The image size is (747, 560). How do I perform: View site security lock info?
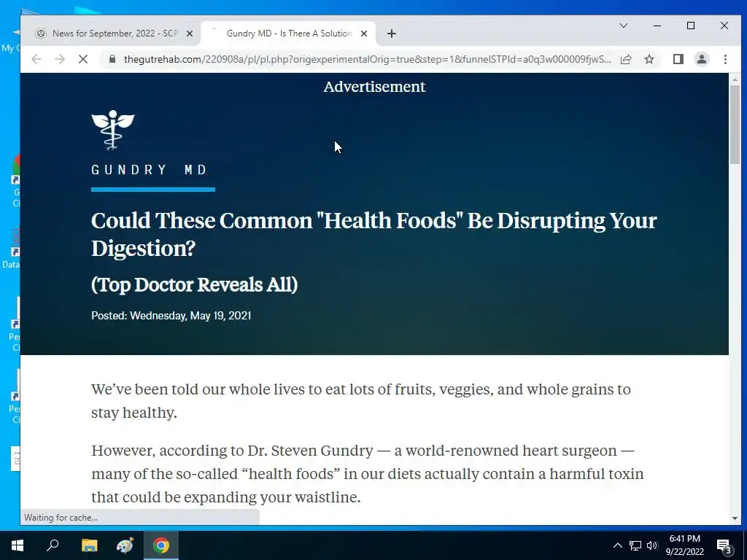coord(112,59)
